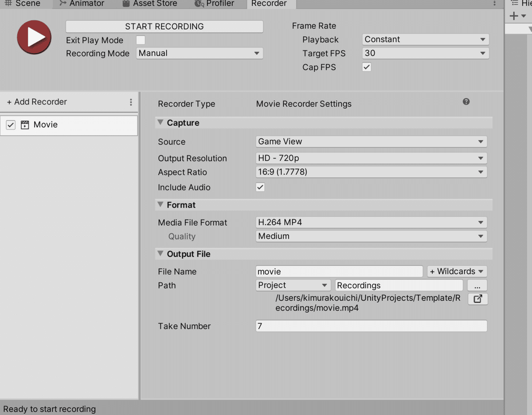532x415 pixels.
Task: Open the recorder list options menu
Action: pyautogui.click(x=131, y=102)
